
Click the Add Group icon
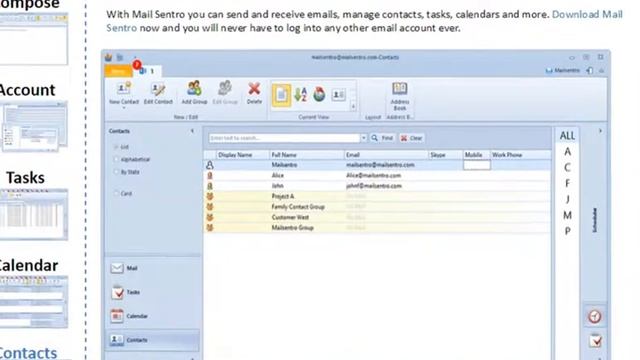(194, 89)
